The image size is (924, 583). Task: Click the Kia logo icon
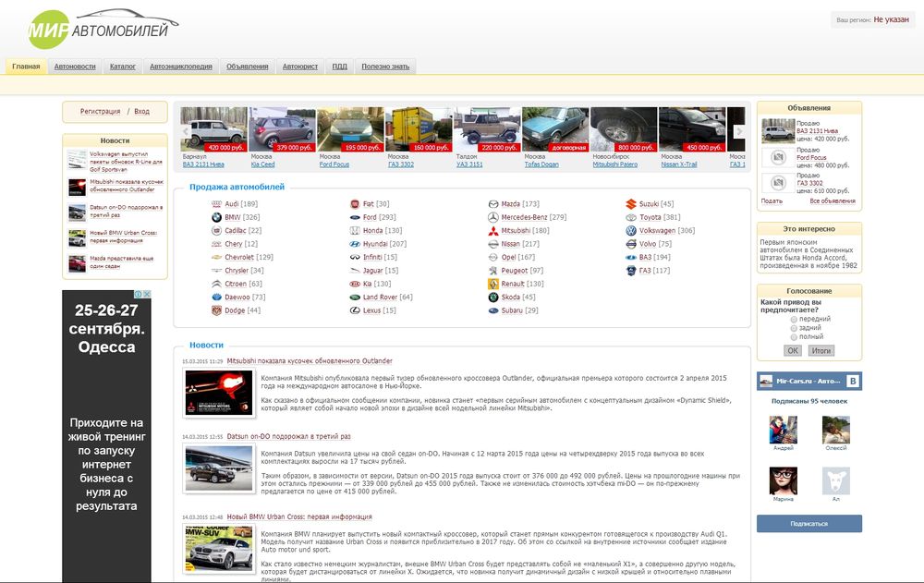point(355,284)
